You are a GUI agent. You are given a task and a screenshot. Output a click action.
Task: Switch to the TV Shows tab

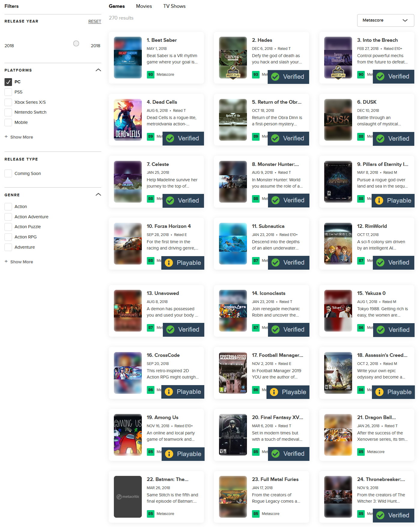[174, 6]
